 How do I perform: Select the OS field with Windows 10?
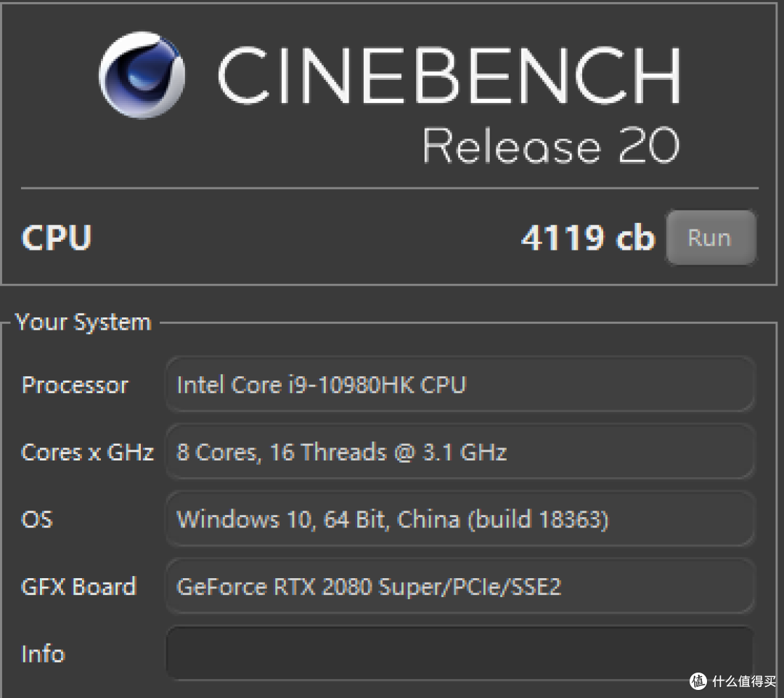coord(460,519)
